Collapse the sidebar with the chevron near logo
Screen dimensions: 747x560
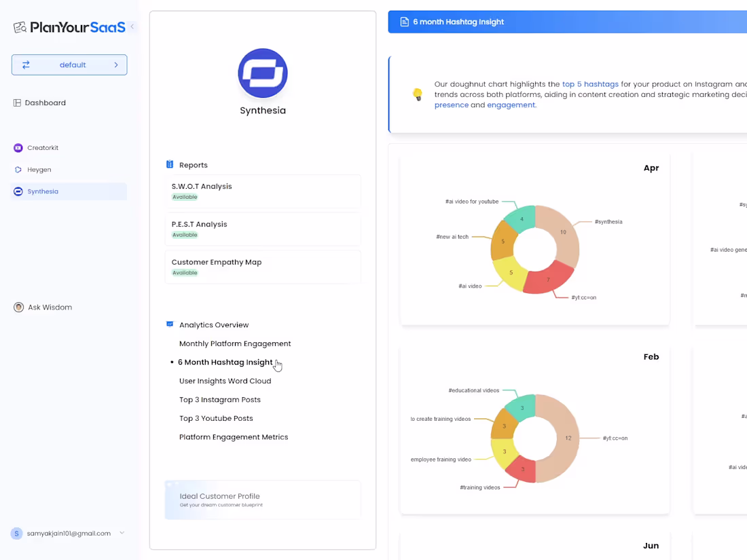click(x=132, y=27)
